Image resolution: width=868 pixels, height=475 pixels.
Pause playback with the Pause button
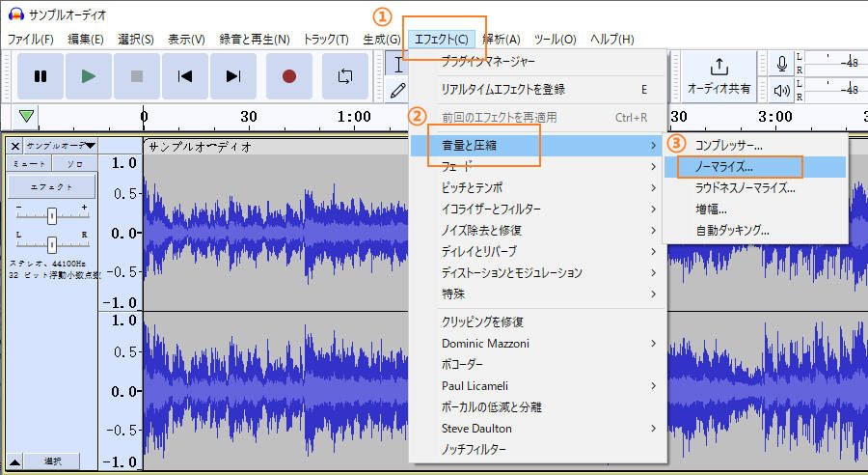(40, 76)
